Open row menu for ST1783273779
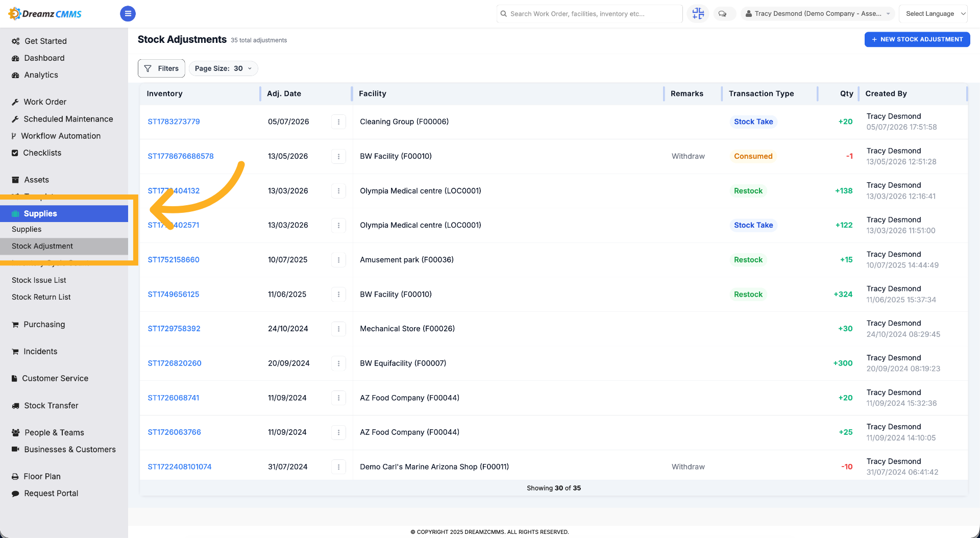 (338, 121)
